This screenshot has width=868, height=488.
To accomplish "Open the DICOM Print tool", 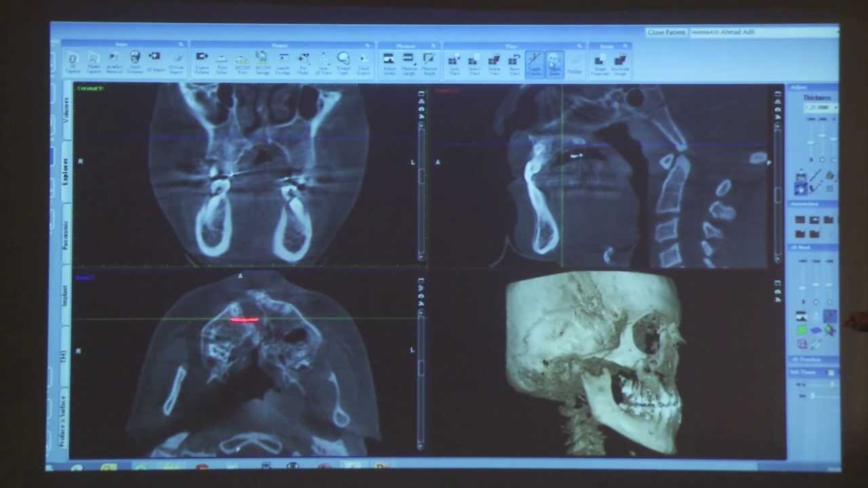I will 242,61.
